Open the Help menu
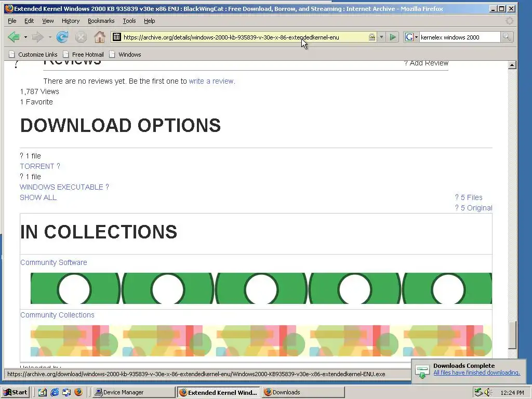The height and width of the screenshot is (399, 532). (x=149, y=21)
